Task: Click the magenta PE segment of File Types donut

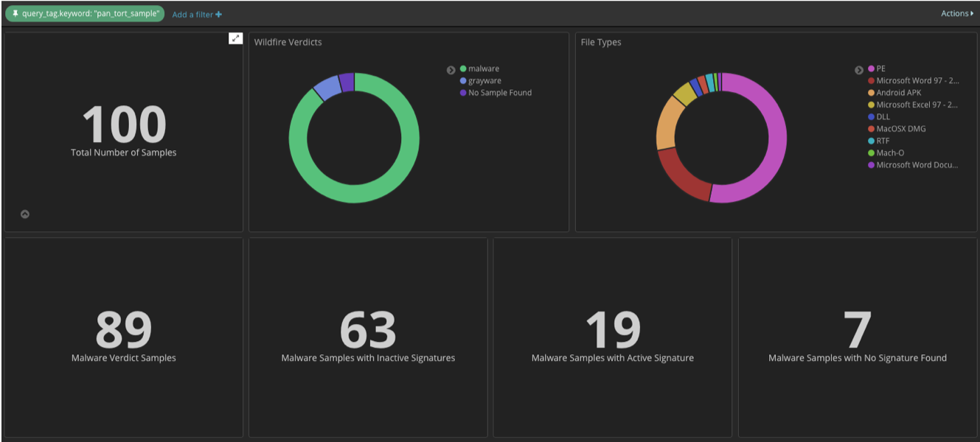Action: click(x=777, y=138)
